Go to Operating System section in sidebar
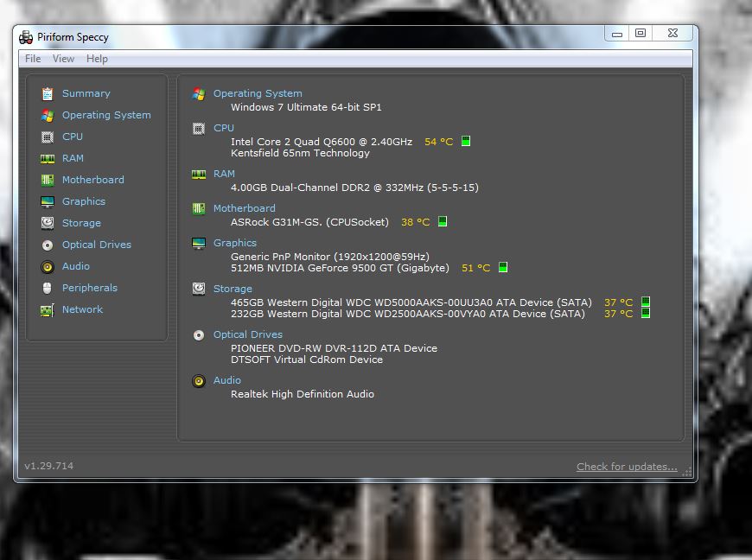The image size is (752, 560). (x=106, y=115)
